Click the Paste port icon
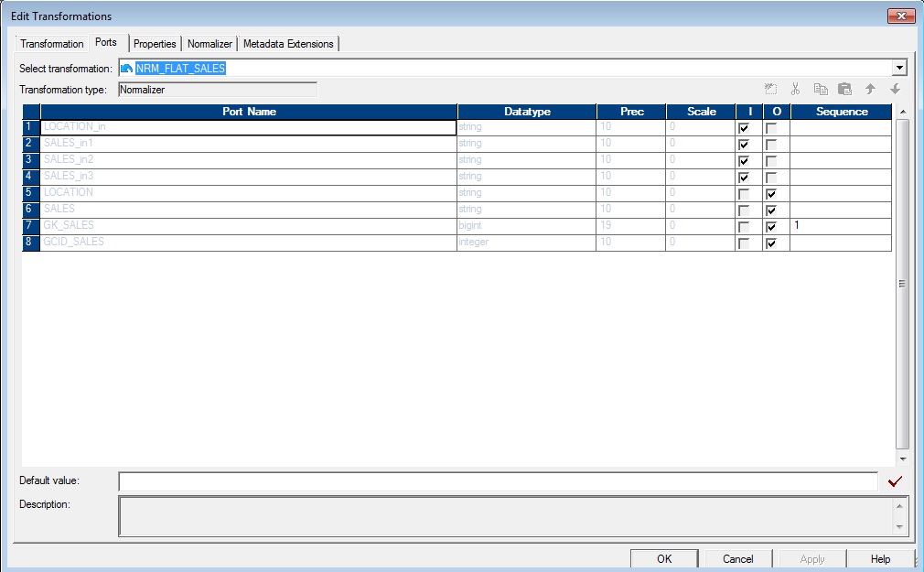This screenshot has height=572, width=924. 846,89
